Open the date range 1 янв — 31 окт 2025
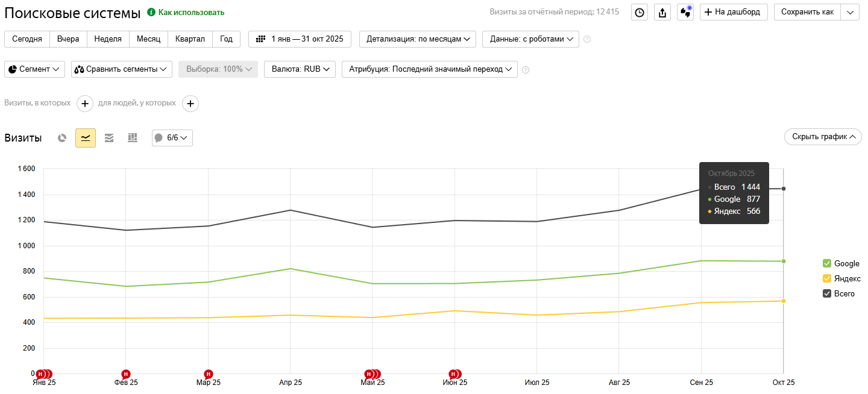 click(300, 39)
